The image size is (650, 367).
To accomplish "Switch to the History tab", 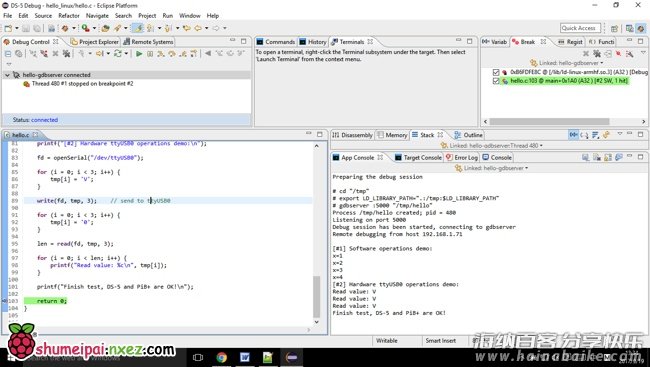I will point(313,42).
